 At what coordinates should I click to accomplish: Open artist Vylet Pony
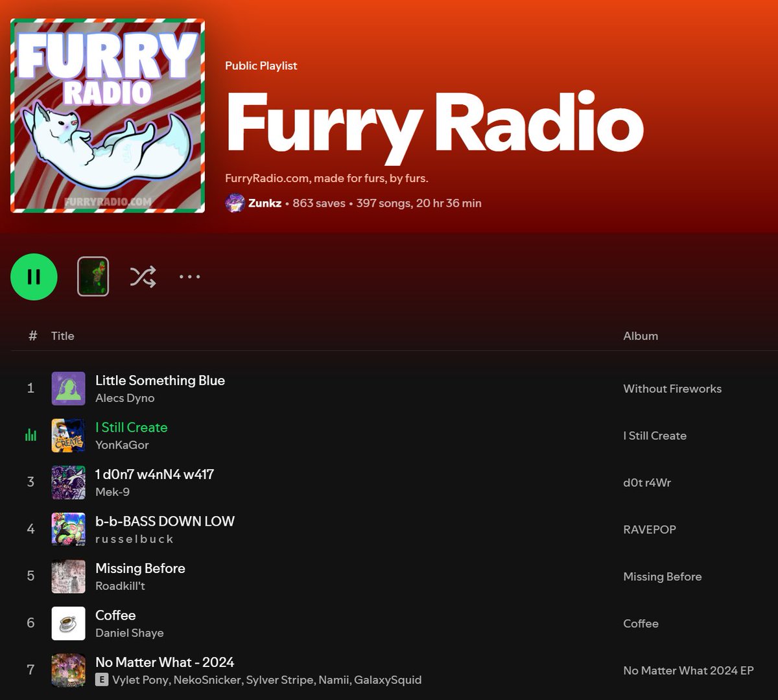pyautogui.click(x=140, y=680)
